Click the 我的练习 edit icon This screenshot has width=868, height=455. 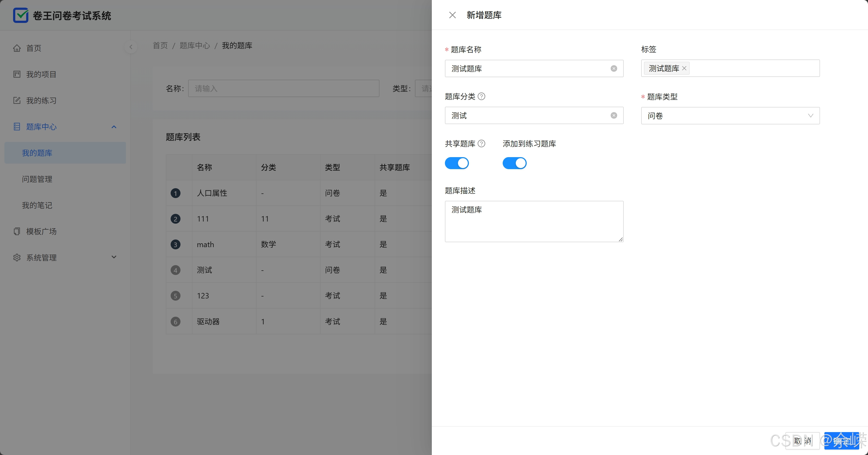tap(17, 100)
